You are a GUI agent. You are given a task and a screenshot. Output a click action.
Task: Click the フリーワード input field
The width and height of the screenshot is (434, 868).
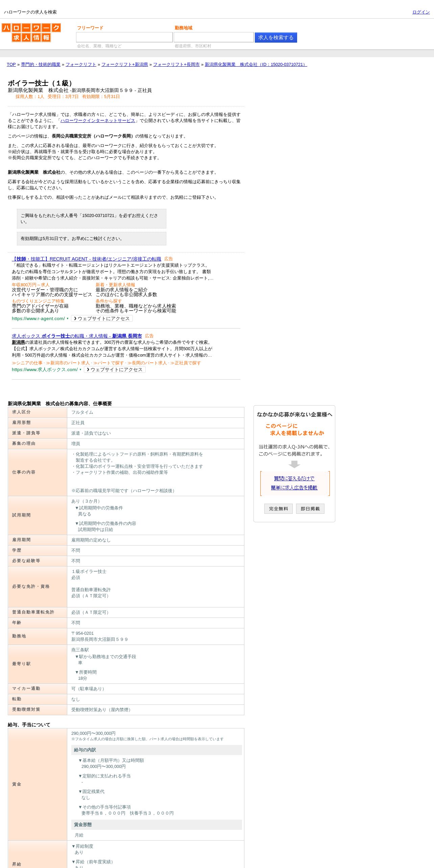pyautogui.click(x=124, y=37)
